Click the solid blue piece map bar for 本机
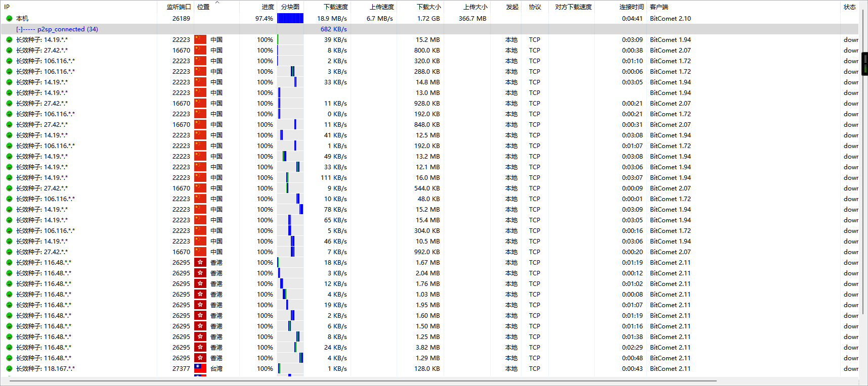The height and width of the screenshot is (386, 868). (x=290, y=19)
